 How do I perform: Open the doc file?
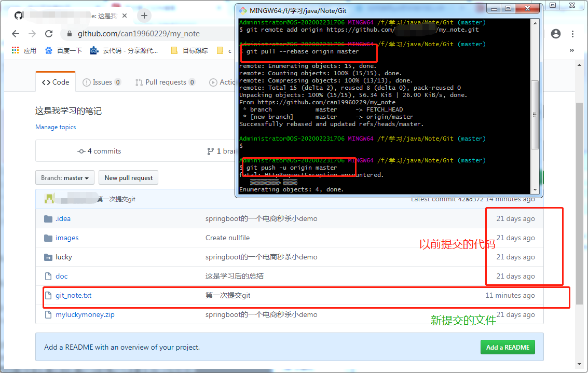62,277
